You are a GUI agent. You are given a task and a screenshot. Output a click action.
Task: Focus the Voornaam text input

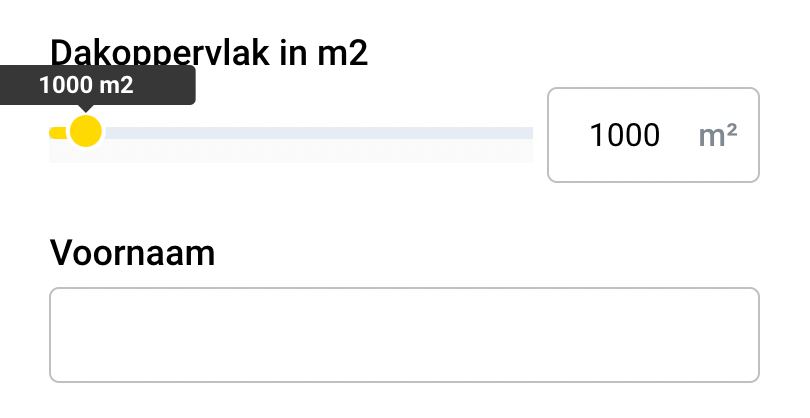coord(404,335)
